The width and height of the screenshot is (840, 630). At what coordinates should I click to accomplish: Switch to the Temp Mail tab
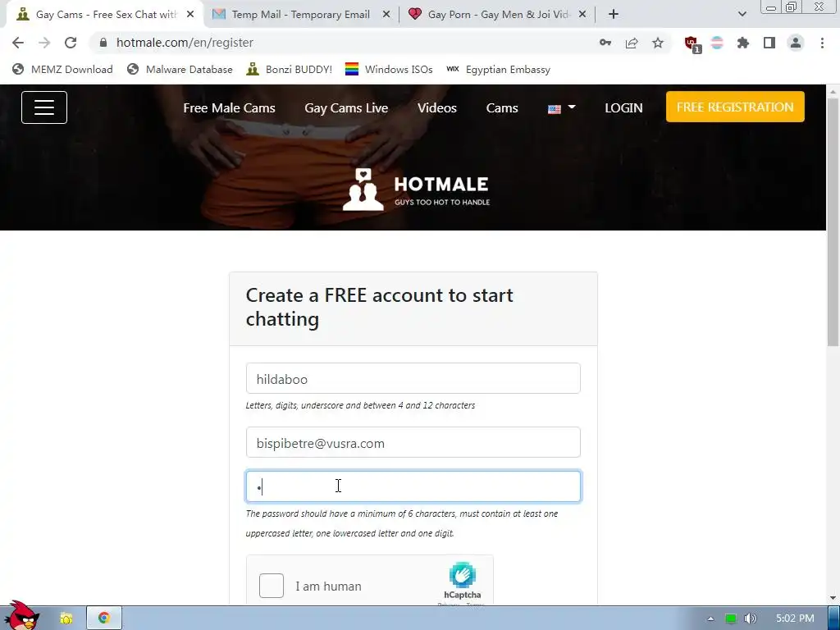pos(300,15)
